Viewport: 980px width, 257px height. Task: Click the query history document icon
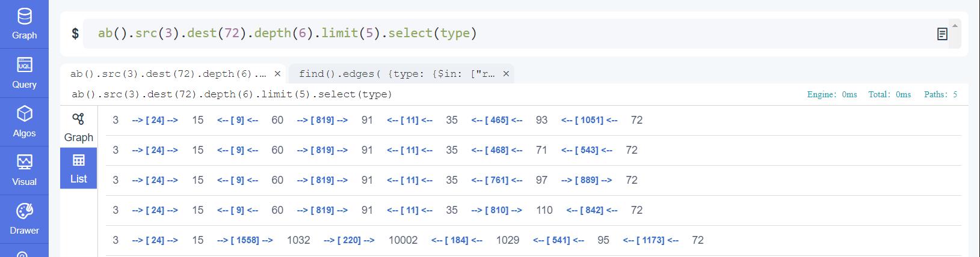(942, 34)
